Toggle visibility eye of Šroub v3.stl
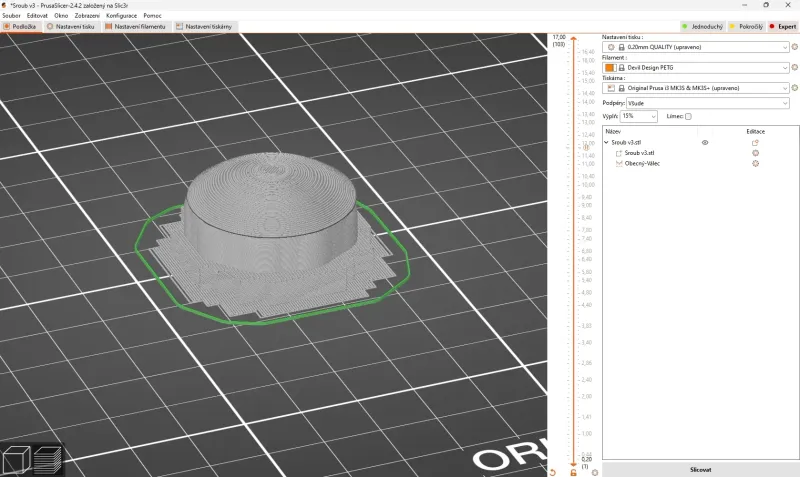This screenshot has height=477, width=800. [x=705, y=143]
